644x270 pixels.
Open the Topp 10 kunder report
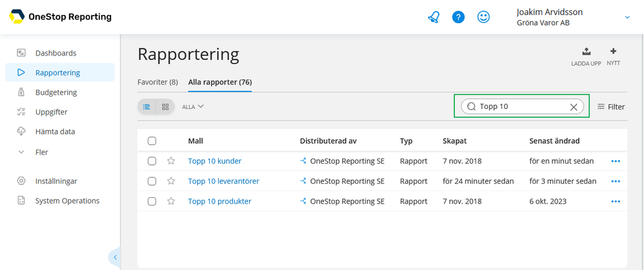pos(215,161)
